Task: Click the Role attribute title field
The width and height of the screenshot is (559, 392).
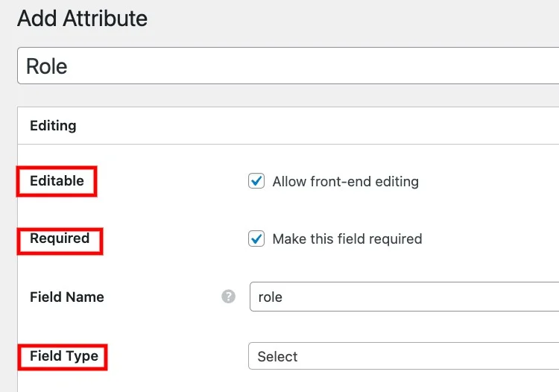Action: click(288, 66)
